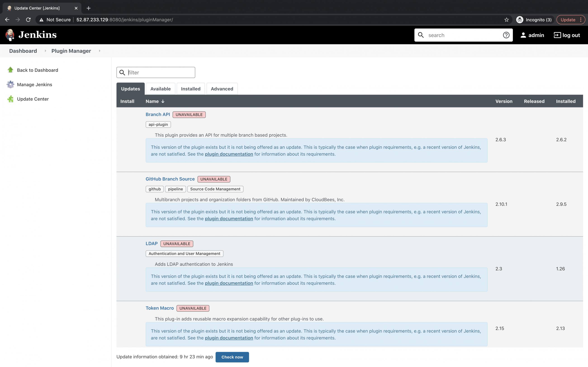Toggle sort order with the Name column arrow

[162, 101]
